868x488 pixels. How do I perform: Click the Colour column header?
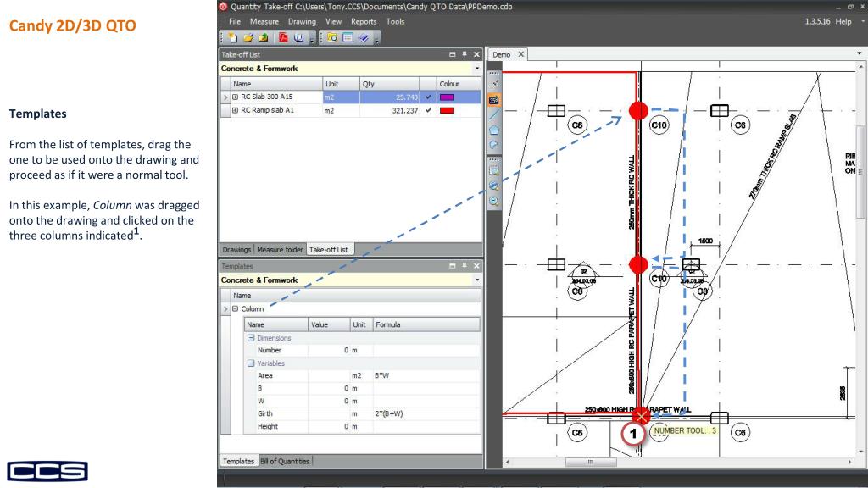[459, 84]
